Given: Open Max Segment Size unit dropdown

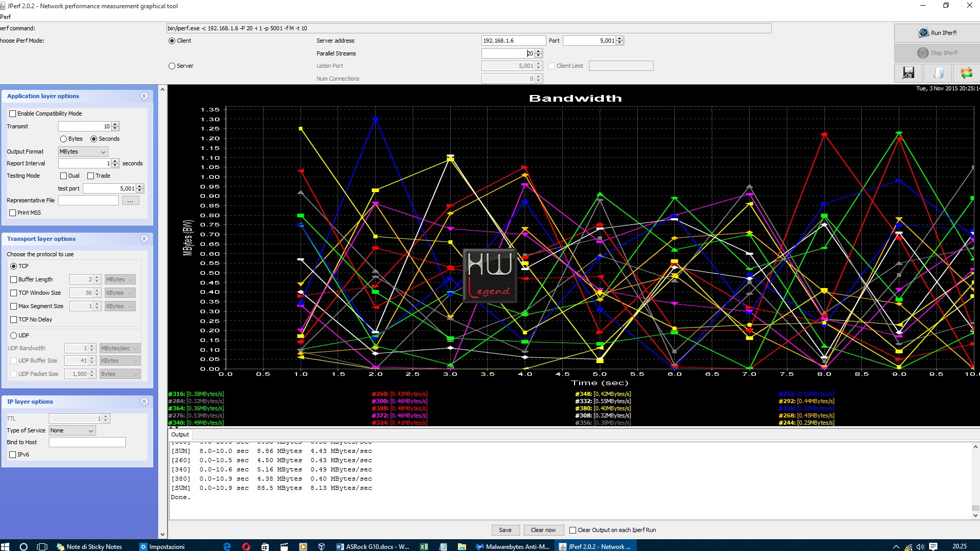Looking at the screenshot, I should tap(120, 306).
